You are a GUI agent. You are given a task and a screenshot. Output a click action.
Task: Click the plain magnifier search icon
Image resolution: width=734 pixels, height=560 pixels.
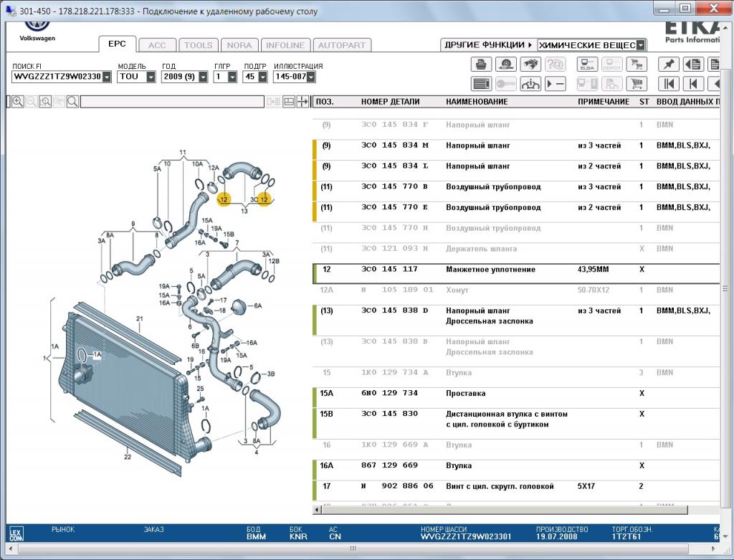(72, 102)
